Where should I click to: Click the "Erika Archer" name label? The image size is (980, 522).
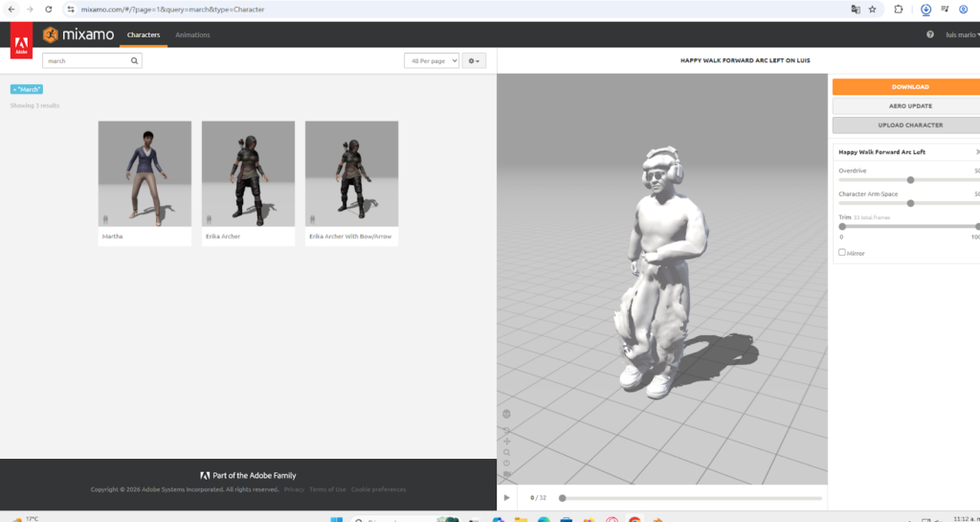[223, 237]
